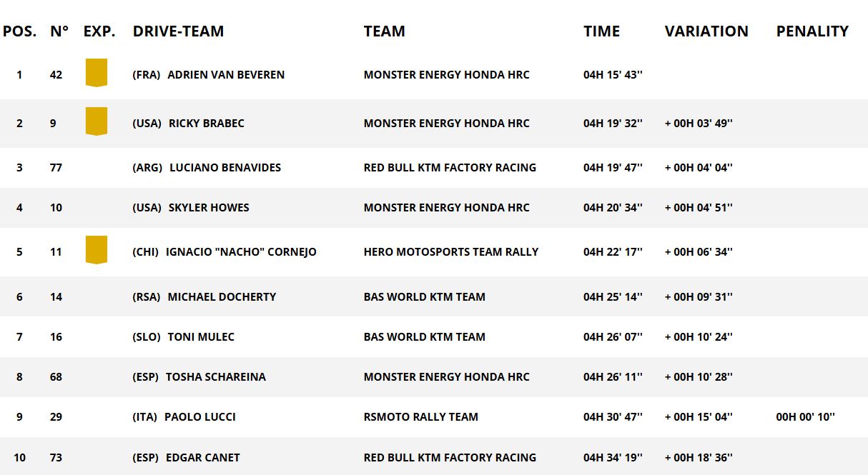Viewport: 868px width, 475px height.
Task: Select Skyler Howes rider name
Action: click(209, 208)
